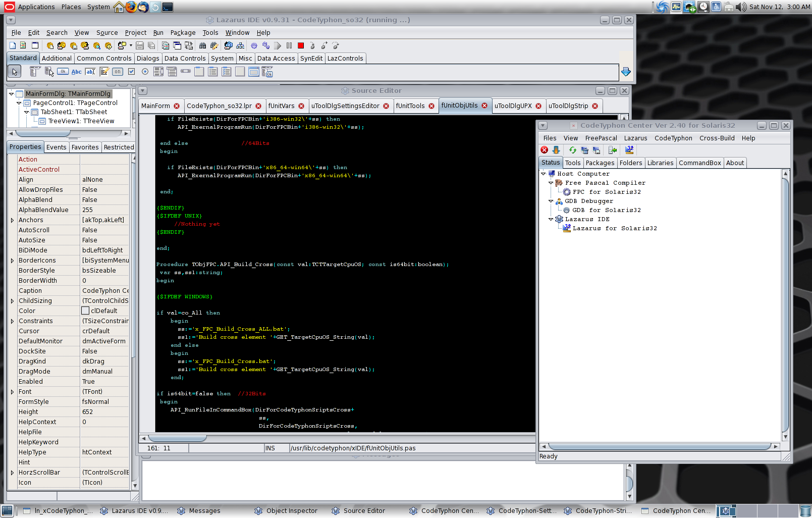Switch to the Events tab in Object Inspector
Image resolution: width=812 pixels, height=518 pixels.
point(56,147)
